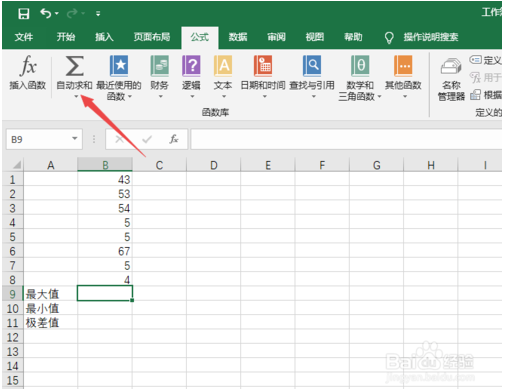Open the 逻辑 functions icon
The image size is (506, 389).
tap(191, 66)
